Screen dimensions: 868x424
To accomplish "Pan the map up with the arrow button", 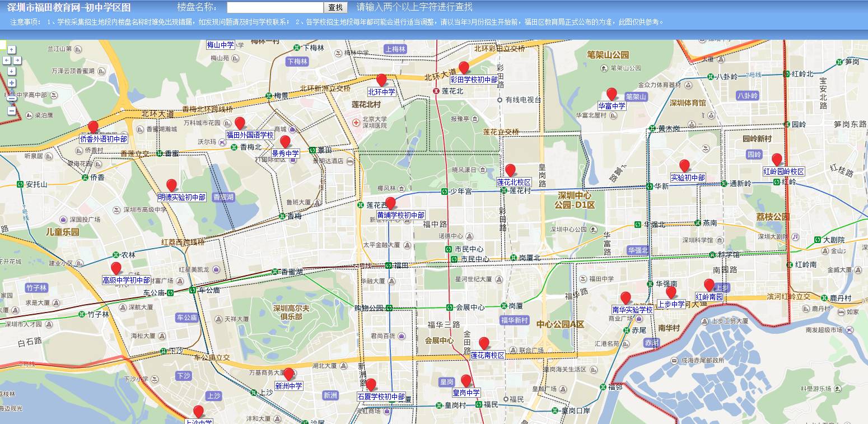I will 12,50.
